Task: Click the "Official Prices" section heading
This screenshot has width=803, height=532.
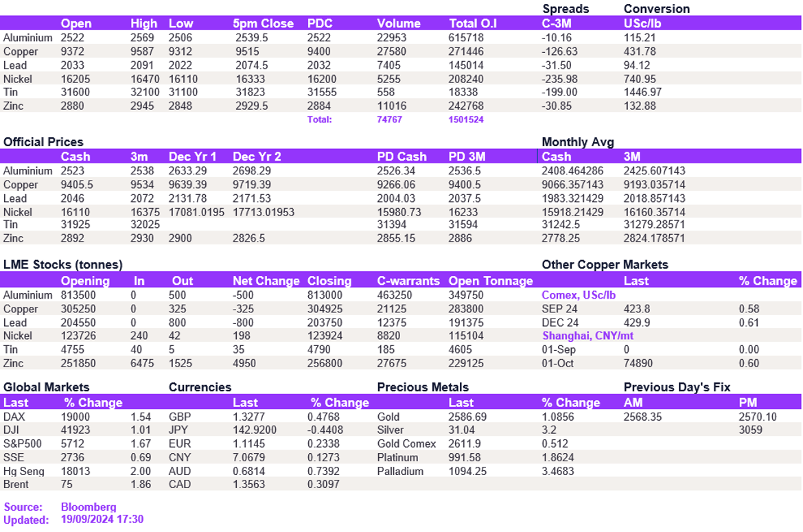Action: coord(43,142)
